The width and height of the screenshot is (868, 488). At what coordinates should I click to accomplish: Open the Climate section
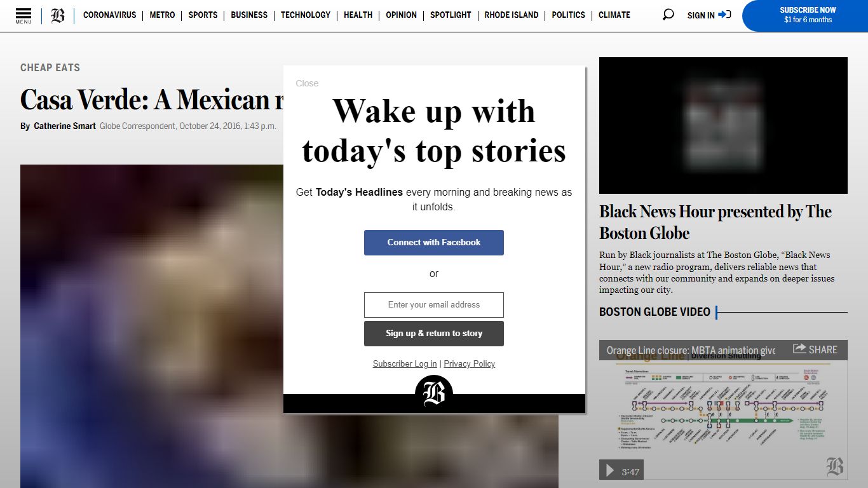pyautogui.click(x=614, y=15)
